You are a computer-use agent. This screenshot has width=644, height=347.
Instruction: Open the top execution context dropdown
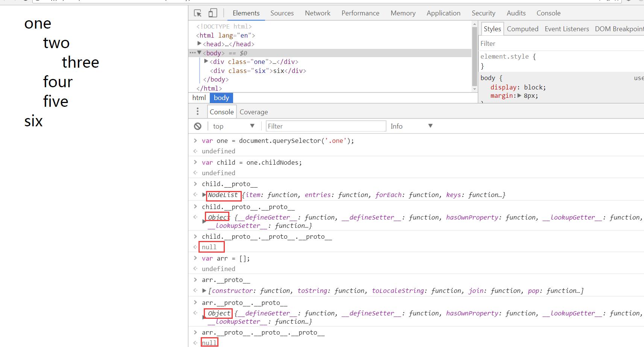click(x=234, y=126)
